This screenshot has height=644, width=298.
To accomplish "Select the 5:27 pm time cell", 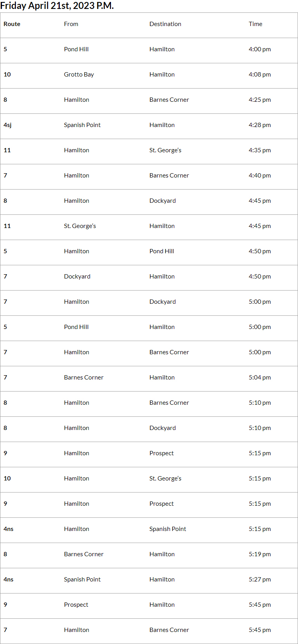I will click(x=260, y=580).
